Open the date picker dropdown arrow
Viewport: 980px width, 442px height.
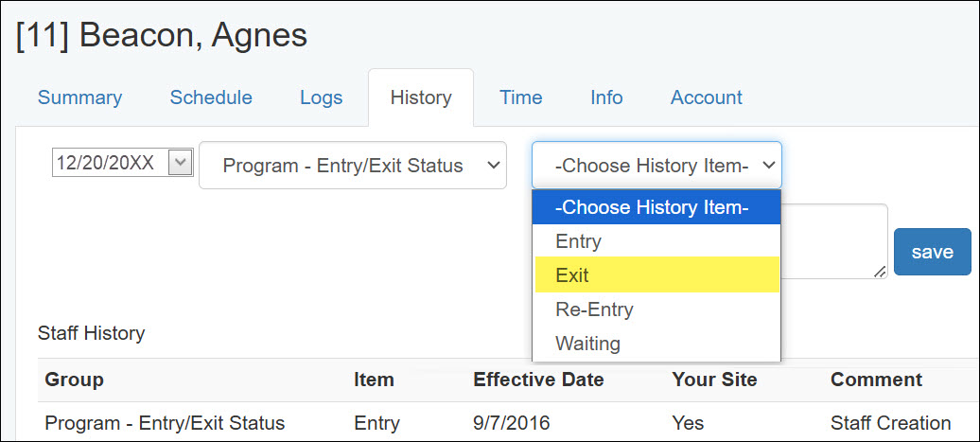pos(180,164)
